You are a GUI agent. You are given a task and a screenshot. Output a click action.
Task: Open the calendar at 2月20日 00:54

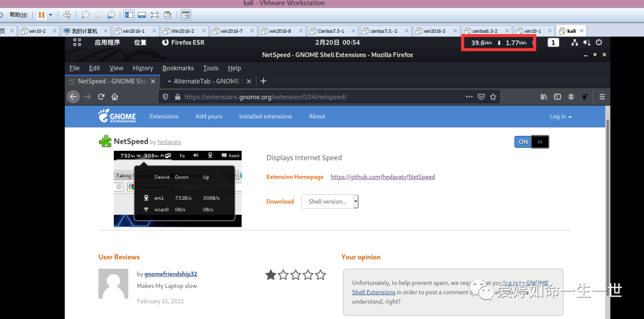(x=337, y=42)
